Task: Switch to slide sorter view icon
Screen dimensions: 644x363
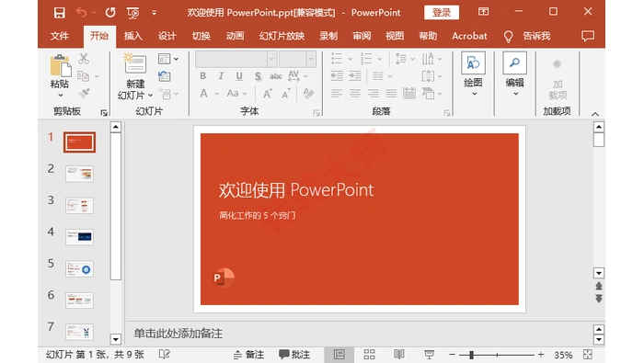Action: click(x=369, y=355)
